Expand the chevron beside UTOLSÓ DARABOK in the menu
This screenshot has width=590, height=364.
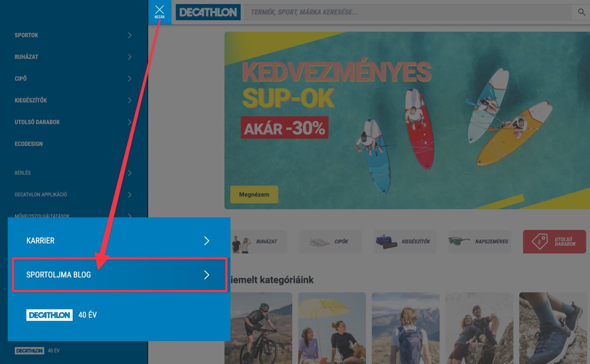[x=129, y=122]
